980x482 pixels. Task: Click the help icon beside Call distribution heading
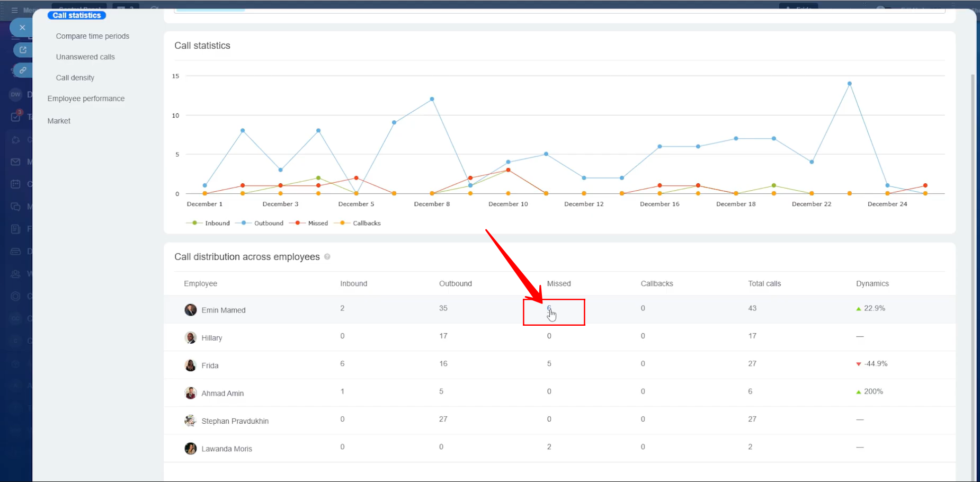point(327,257)
